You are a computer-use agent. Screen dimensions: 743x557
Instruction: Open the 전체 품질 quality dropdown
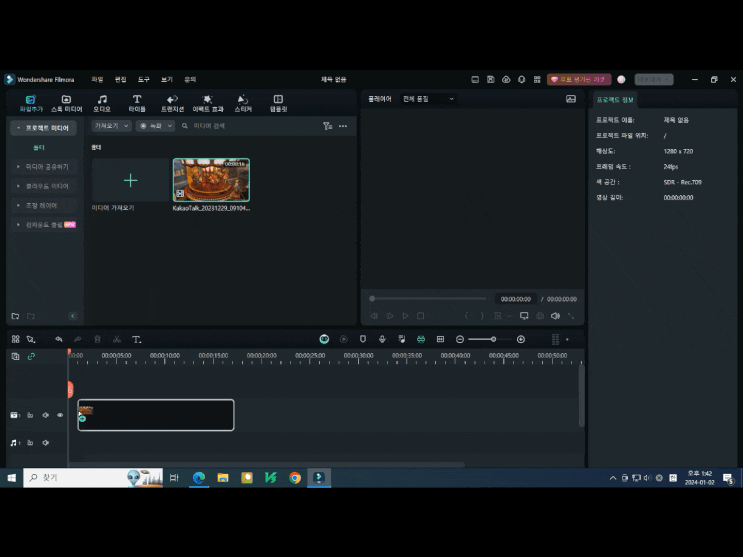point(428,99)
